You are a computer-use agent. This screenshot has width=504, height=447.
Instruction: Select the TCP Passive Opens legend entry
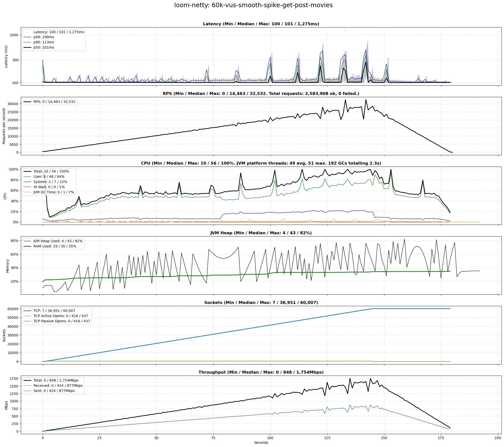62,321
